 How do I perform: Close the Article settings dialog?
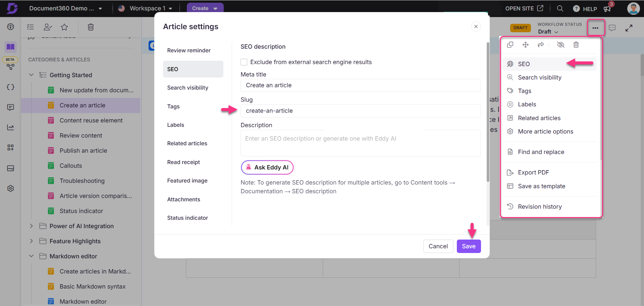click(x=476, y=27)
